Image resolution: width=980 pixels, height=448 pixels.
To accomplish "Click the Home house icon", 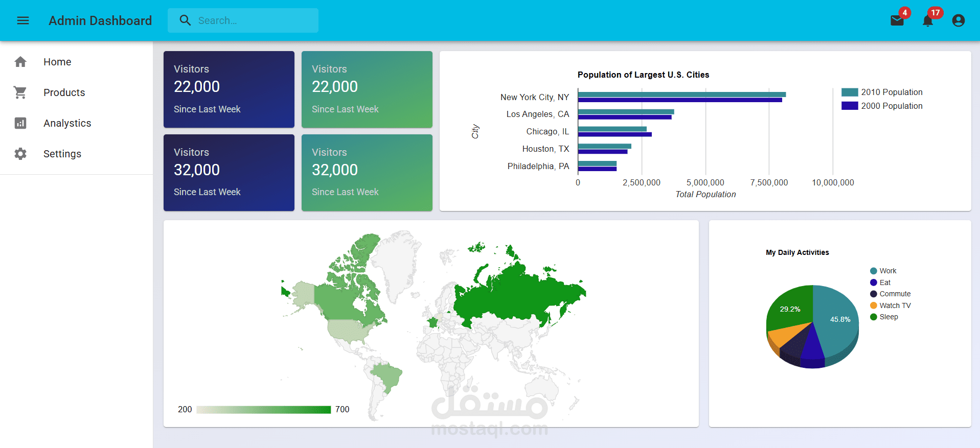I will tap(20, 62).
